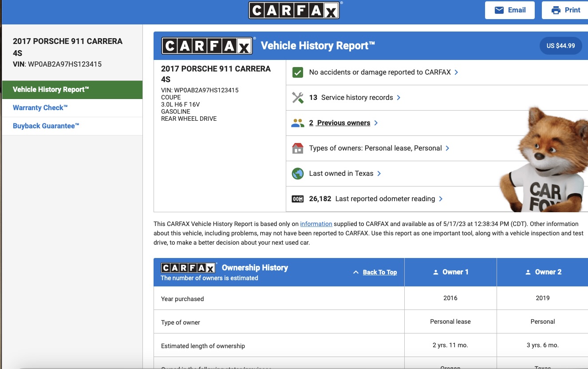This screenshot has width=588, height=369.
Task: Click the Back To Top link
Action: (380, 272)
